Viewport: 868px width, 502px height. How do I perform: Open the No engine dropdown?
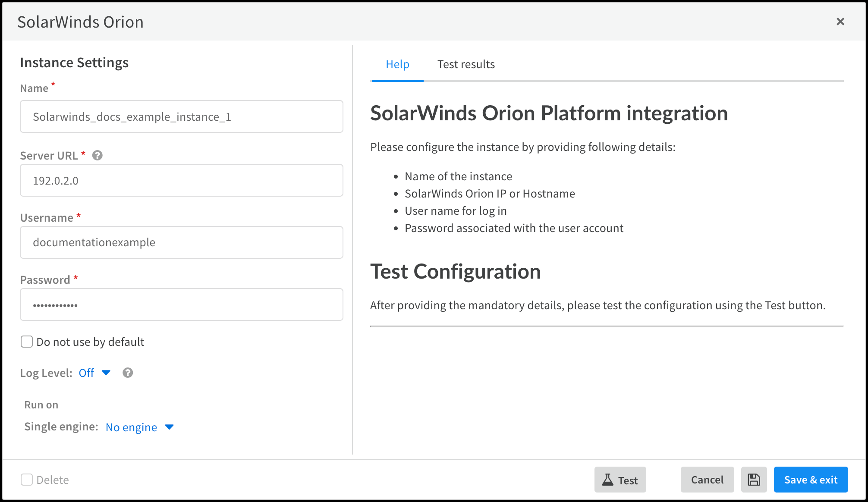(x=131, y=427)
